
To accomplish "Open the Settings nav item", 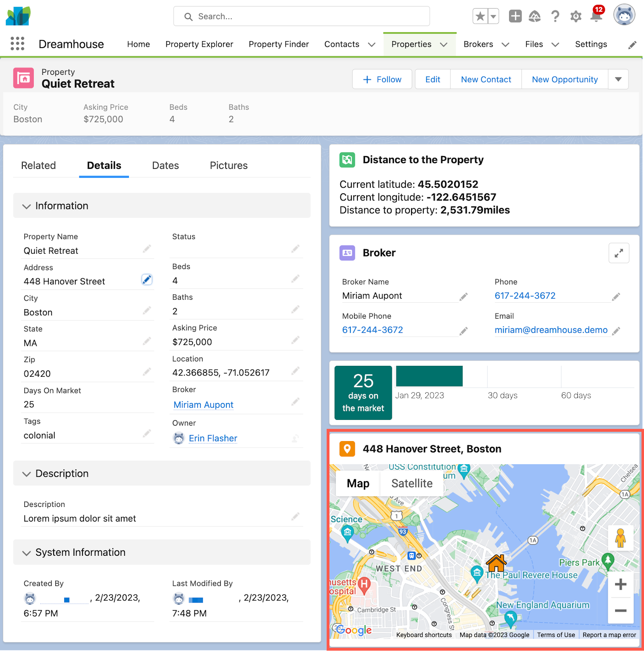I will point(591,44).
